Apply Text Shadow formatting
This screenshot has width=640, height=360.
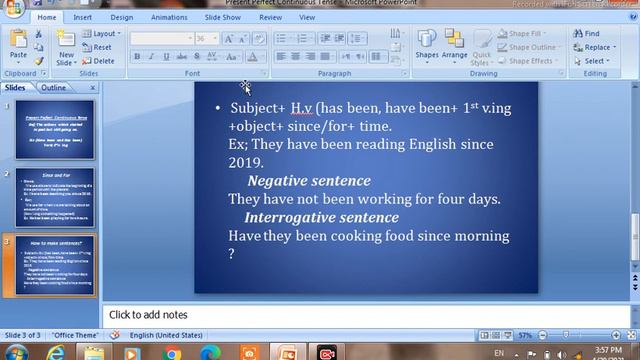tap(197, 57)
